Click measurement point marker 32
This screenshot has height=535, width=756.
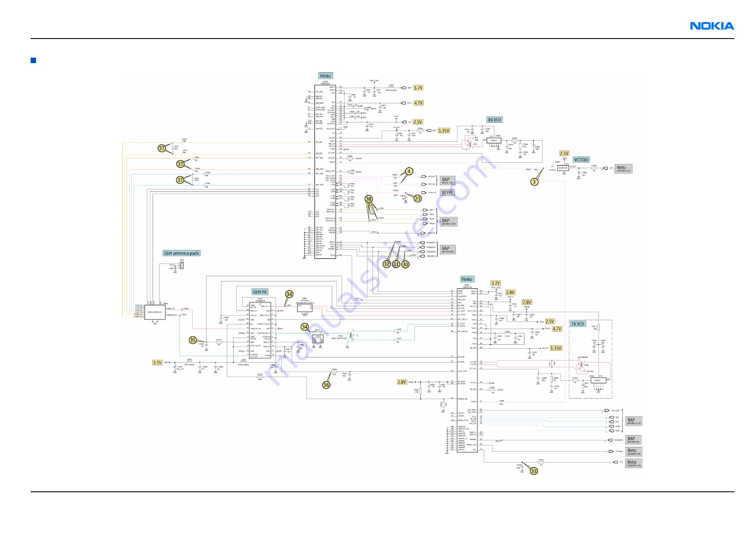point(386,264)
